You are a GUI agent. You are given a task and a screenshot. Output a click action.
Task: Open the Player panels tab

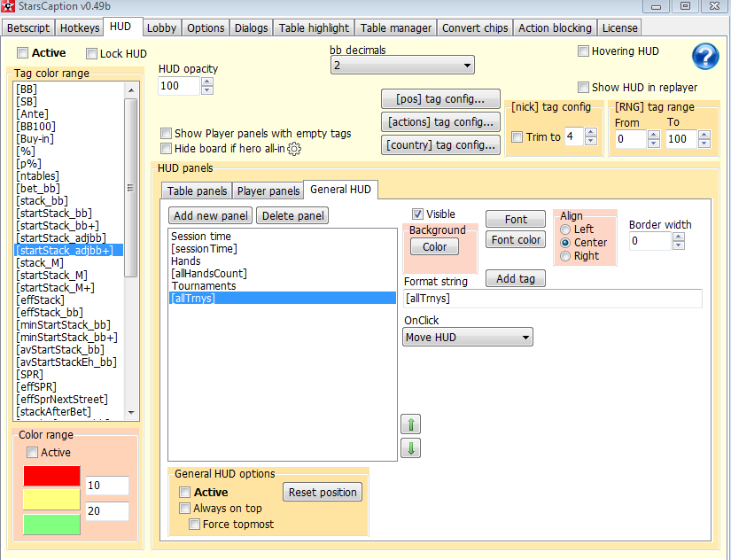coord(268,191)
